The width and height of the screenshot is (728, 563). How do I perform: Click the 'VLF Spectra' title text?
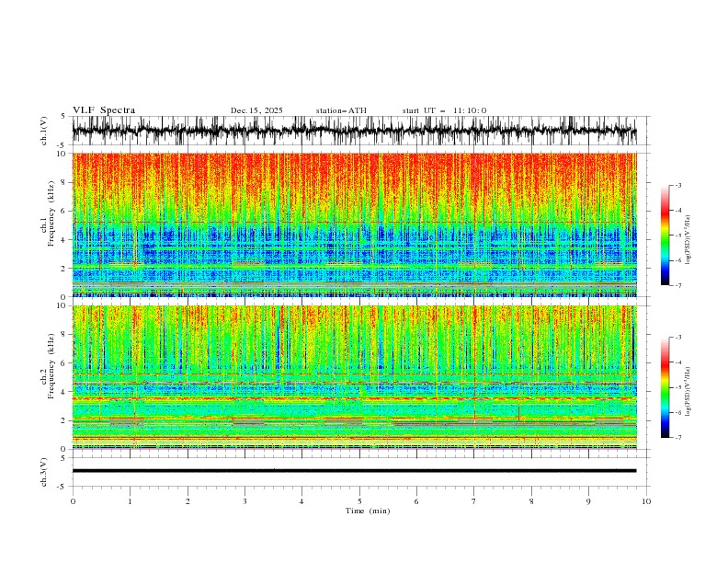click(104, 110)
